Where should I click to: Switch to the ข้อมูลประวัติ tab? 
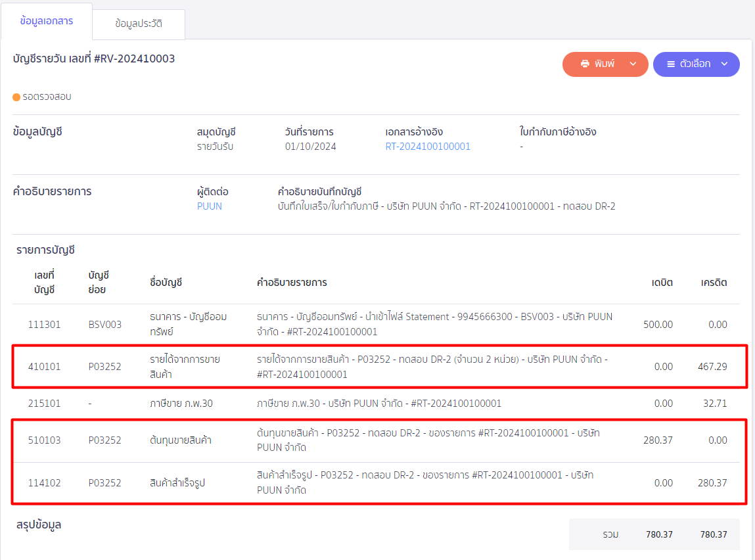139,24
